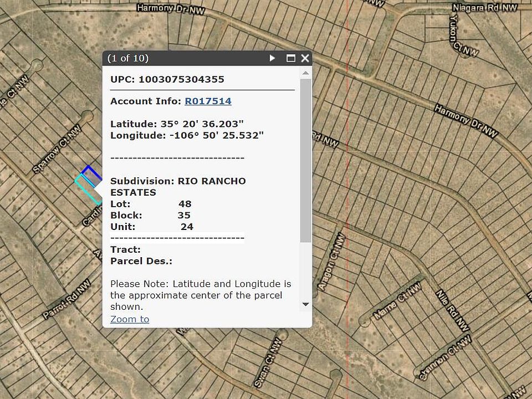This screenshot has width=532, height=399.
Task: Click the popup scroll down arrow
Action: (305, 304)
